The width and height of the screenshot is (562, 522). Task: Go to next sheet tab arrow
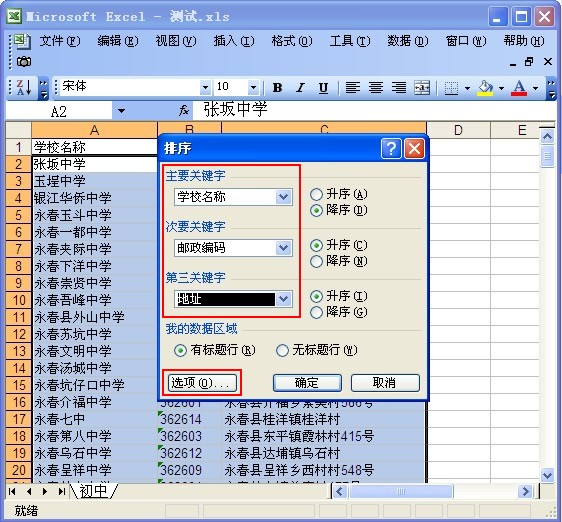pos(45,492)
